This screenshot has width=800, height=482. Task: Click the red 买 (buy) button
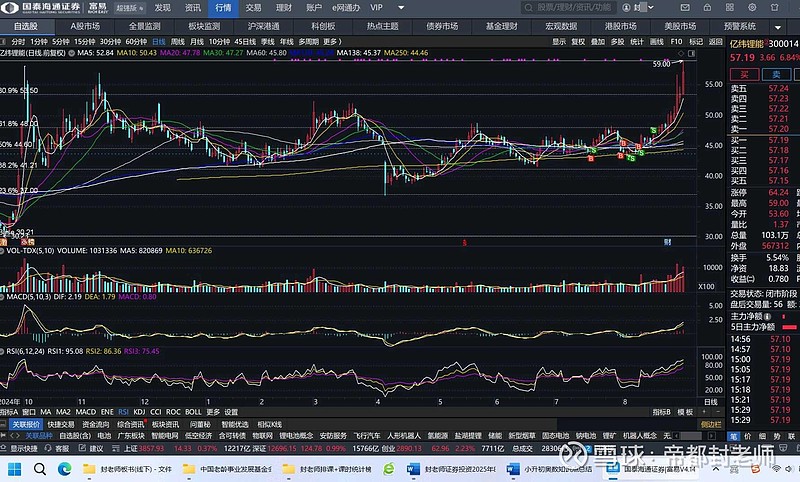click(745, 74)
